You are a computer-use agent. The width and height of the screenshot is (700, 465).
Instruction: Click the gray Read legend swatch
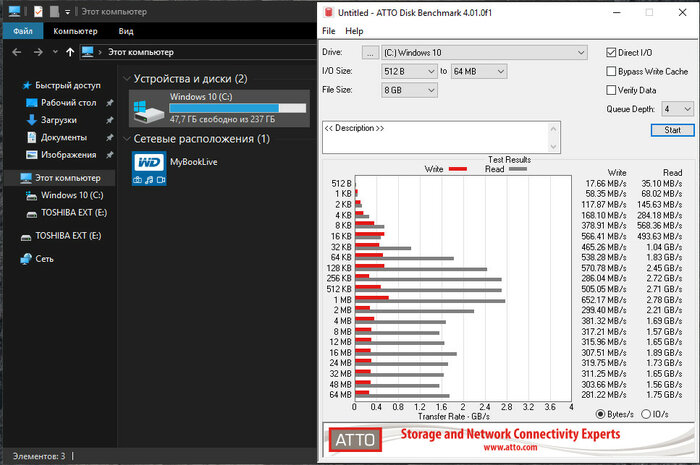point(518,169)
